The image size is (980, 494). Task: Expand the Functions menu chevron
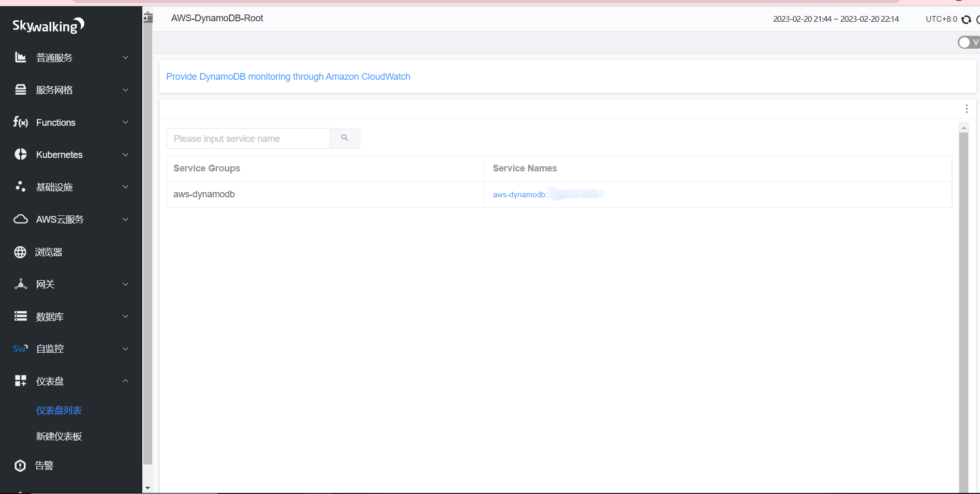click(125, 122)
